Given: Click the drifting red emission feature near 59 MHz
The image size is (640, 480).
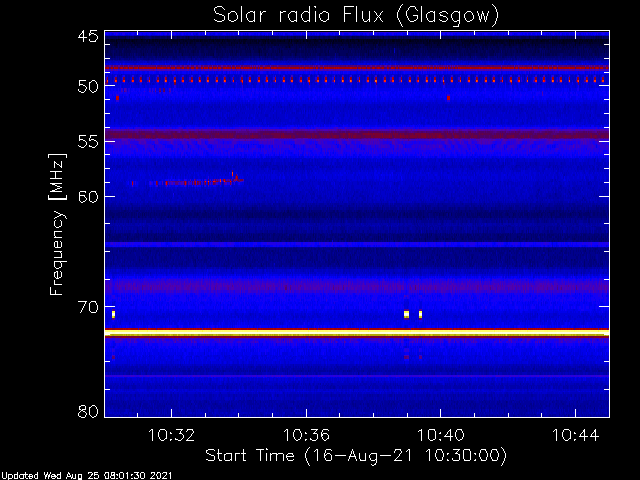Looking at the screenshot, I should [188, 181].
